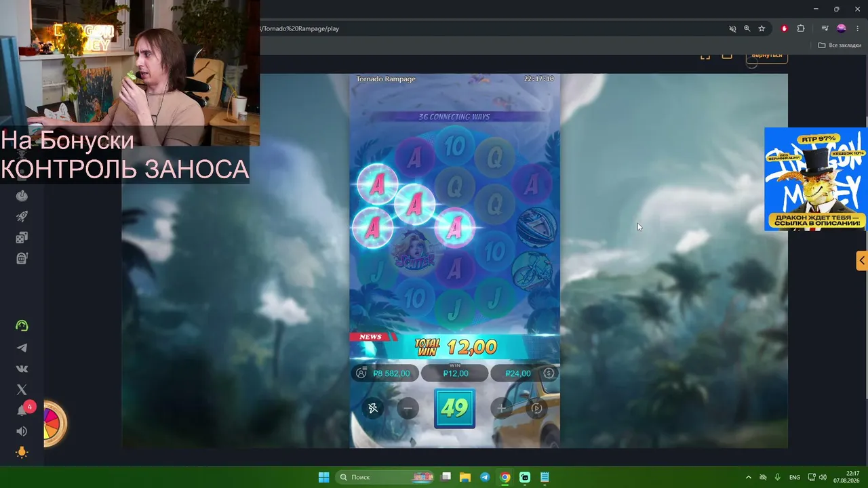Open Telegram from the taskbar
Screen dimensions: 868x488
[485, 477]
